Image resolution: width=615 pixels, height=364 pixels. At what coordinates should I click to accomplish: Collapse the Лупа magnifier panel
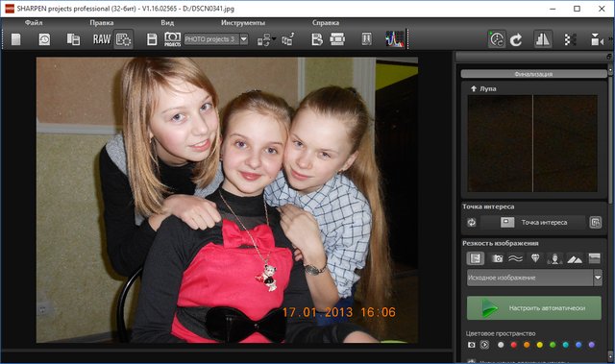tap(474, 89)
